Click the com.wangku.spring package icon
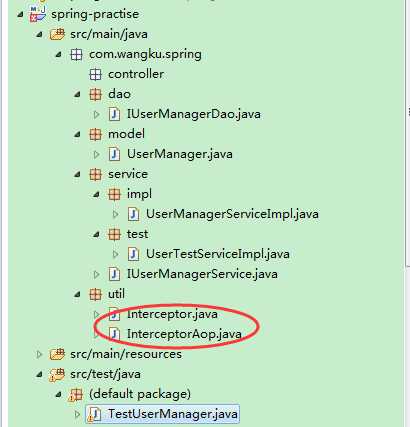Image resolution: width=410 pixels, height=427 pixels. coord(76,54)
